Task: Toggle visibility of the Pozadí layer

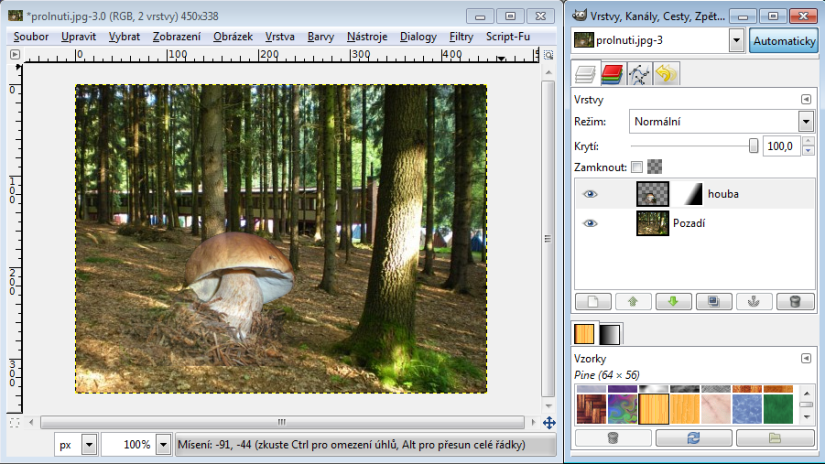Action: click(590, 224)
